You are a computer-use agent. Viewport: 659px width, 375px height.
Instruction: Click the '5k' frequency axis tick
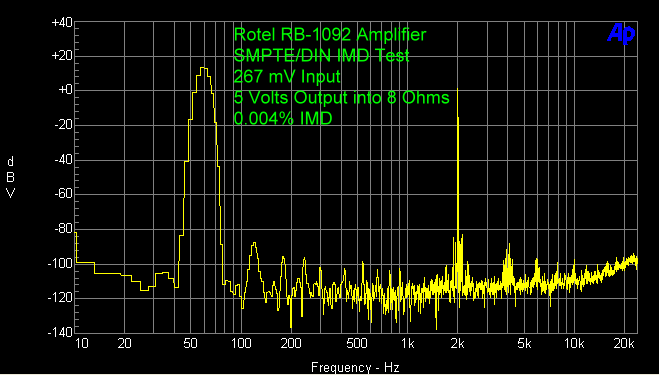tap(524, 343)
